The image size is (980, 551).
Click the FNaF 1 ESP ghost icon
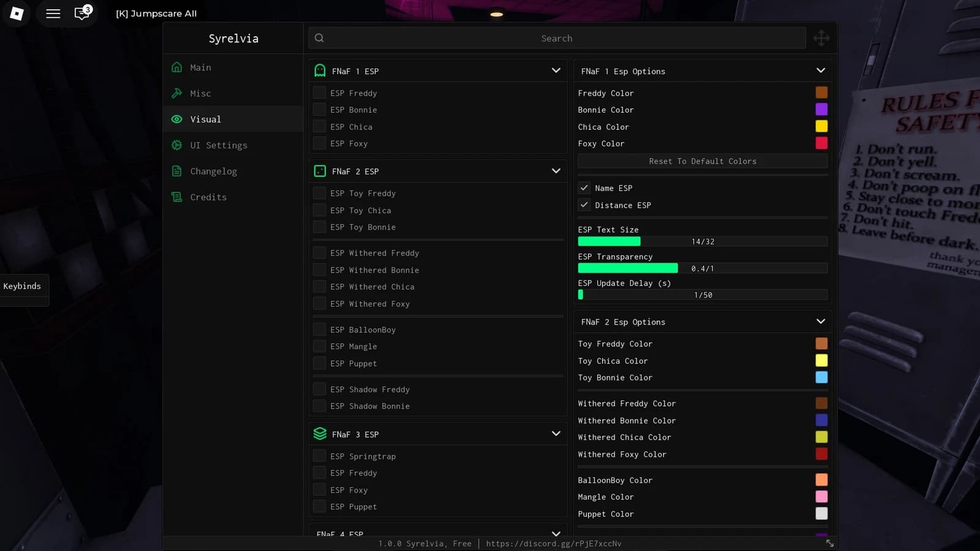point(320,71)
